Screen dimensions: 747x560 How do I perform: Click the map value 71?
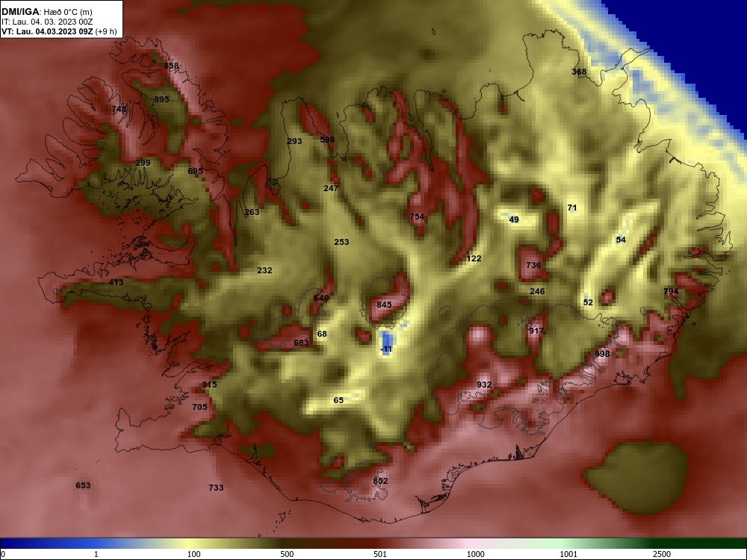click(571, 207)
